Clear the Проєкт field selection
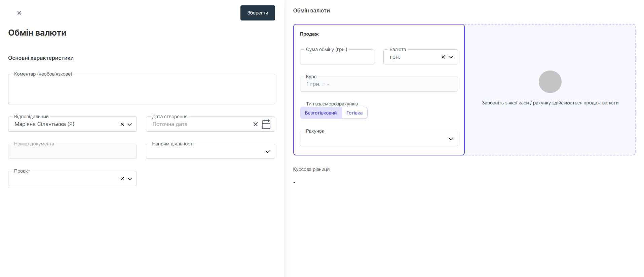Image resolution: width=644 pixels, height=277 pixels. (122, 179)
